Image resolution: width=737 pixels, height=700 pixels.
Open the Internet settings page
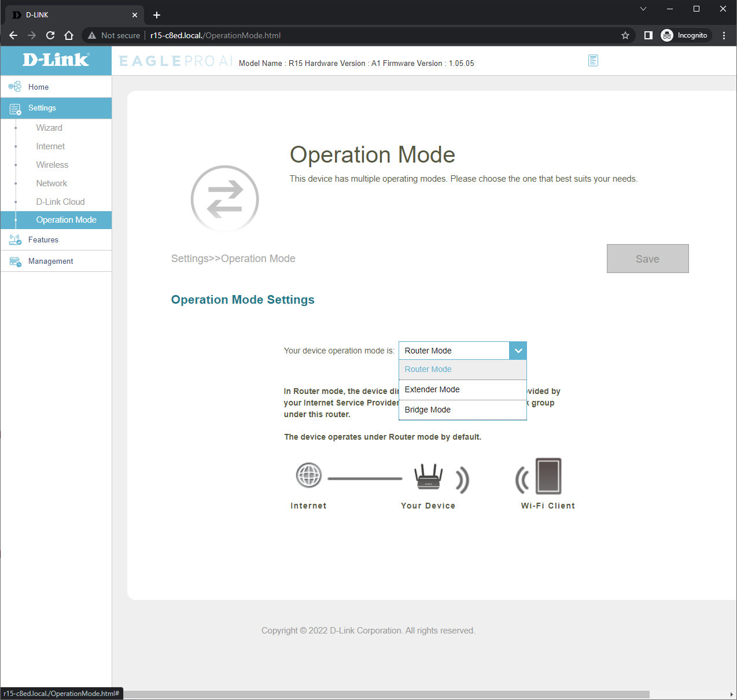(x=50, y=146)
